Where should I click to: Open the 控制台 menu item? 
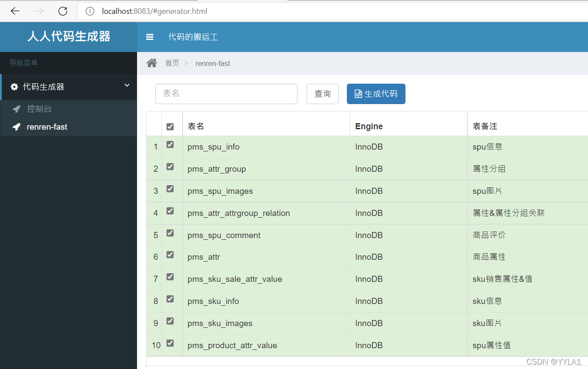[x=69, y=109]
